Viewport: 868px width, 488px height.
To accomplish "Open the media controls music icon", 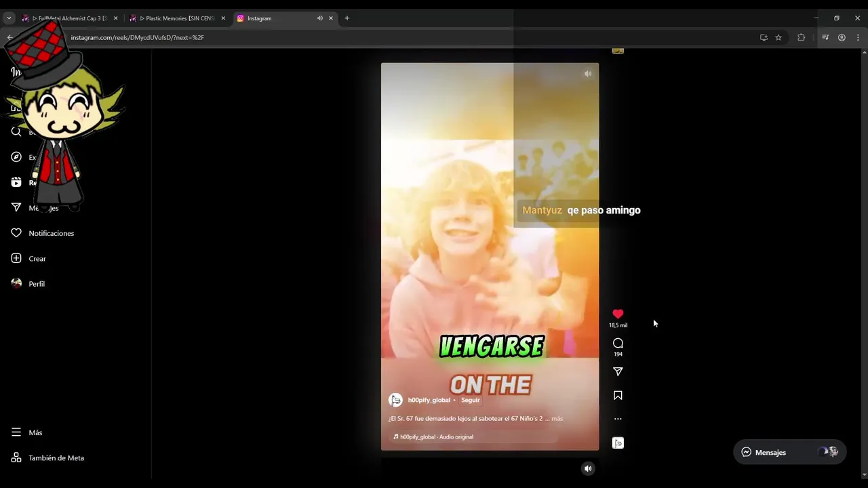I will [x=825, y=37].
